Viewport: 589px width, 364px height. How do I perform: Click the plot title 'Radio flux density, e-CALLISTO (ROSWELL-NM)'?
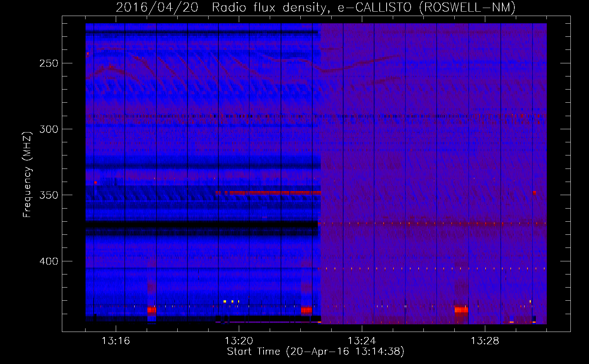(x=364, y=7)
